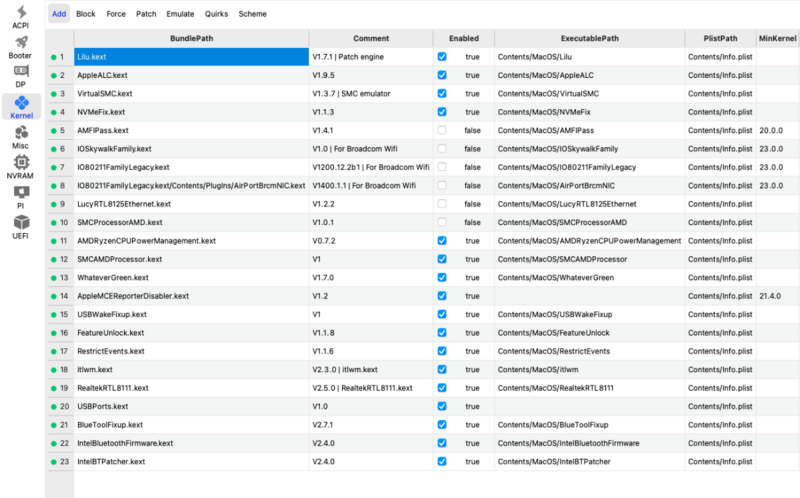The height and width of the screenshot is (498, 800).
Task: Click the MinKernel column header
Action: click(x=776, y=37)
